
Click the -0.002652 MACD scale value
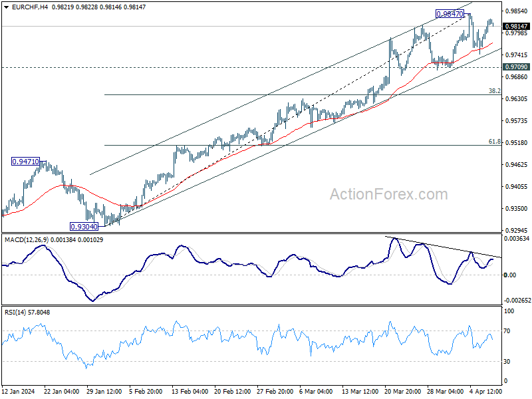point(517,301)
